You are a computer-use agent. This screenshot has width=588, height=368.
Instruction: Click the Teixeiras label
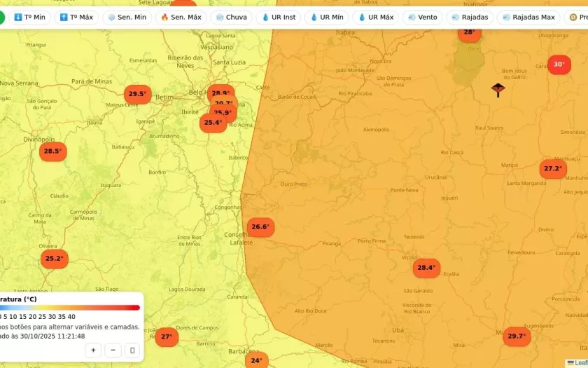pyautogui.click(x=414, y=237)
